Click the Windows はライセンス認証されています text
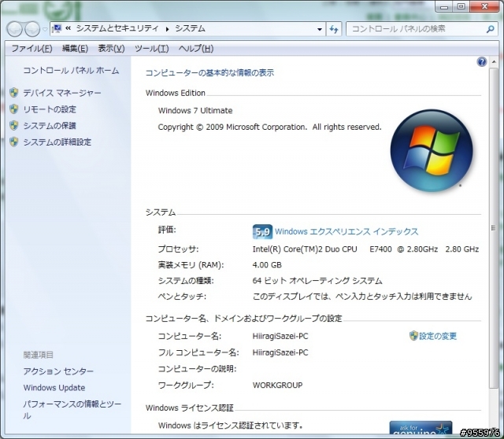504x439 pixels. coord(231,426)
